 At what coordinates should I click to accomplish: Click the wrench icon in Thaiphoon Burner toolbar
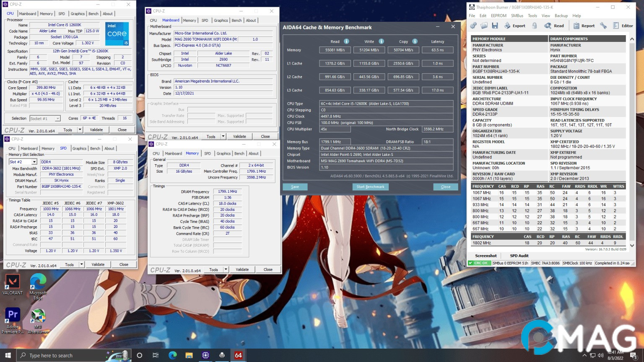coord(603,26)
